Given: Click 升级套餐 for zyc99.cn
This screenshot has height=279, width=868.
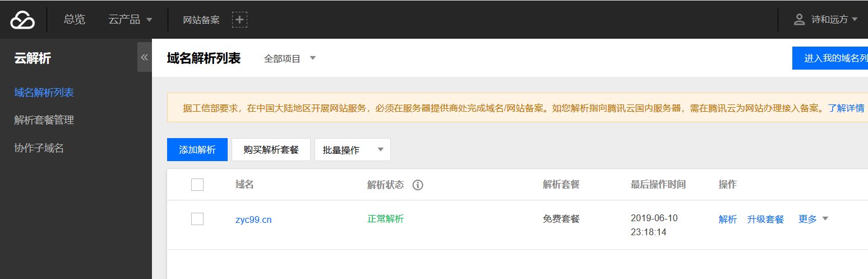Looking at the screenshot, I should pos(765,219).
